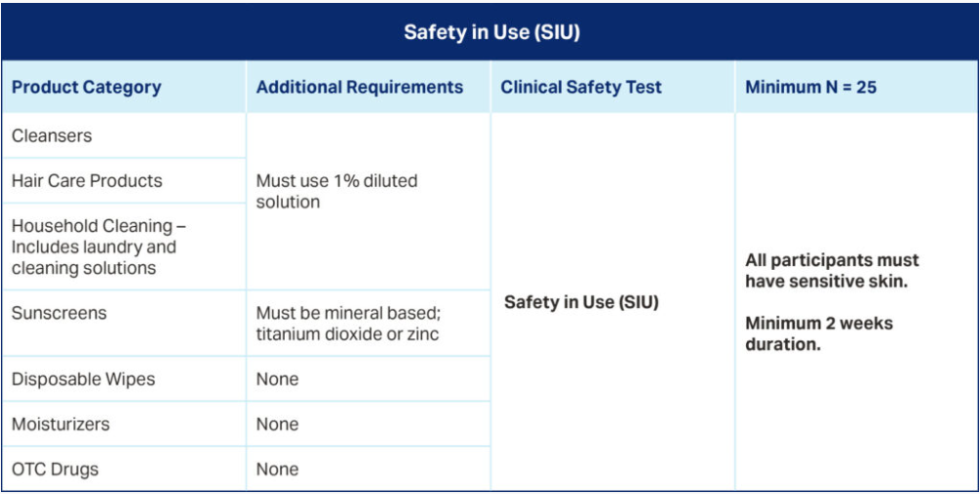Click 'None' in the OTC Drugs row
980x494 pixels.
277,470
